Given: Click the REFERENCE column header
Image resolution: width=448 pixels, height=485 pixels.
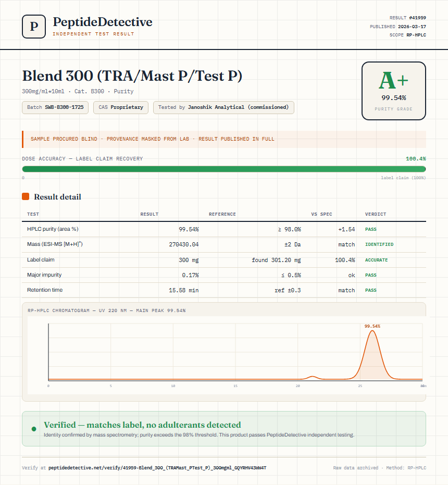Looking at the screenshot, I should click(x=222, y=214).
